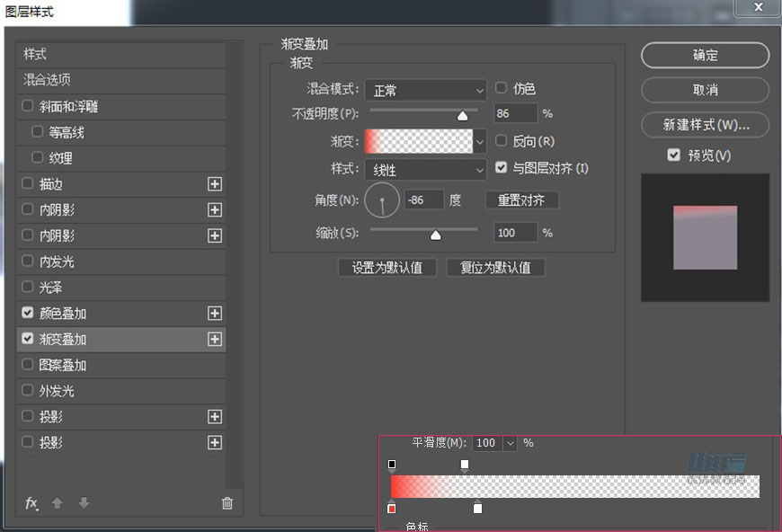Click the fx effects menu icon
Viewport: 782px width, 532px height.
coord(31,503)
